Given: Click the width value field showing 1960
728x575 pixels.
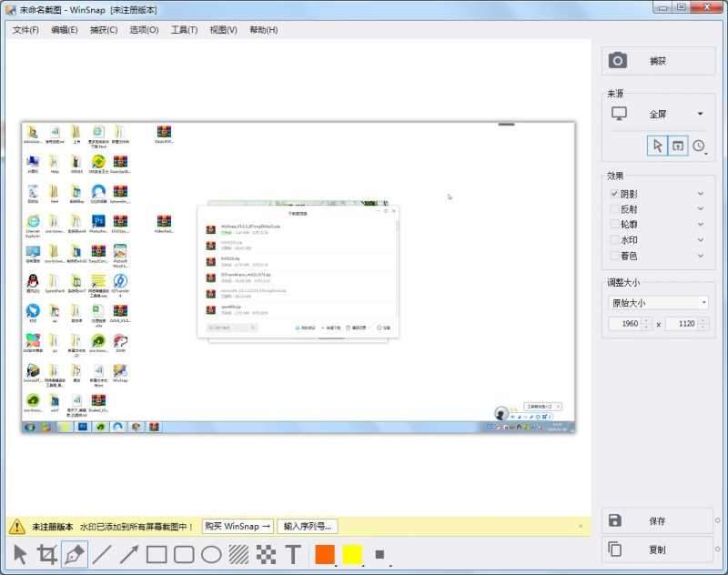Looking at the screenshot, I should 629,323.
